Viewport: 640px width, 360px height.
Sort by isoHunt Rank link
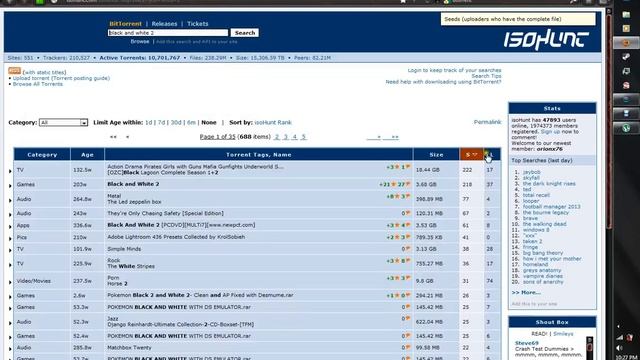(x=273, y=122)
